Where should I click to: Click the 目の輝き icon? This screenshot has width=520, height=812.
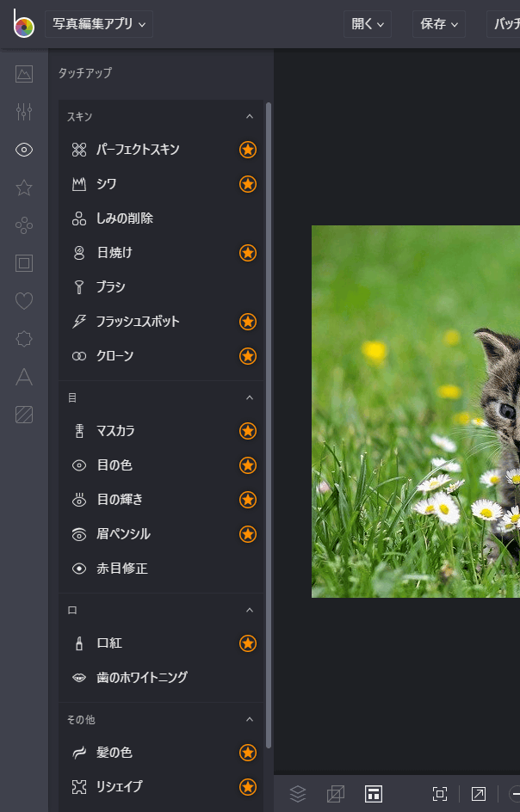[x=79, y=500]
